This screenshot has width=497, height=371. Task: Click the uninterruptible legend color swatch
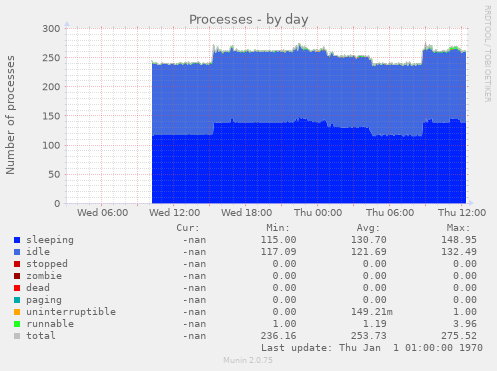click(17, 312)
